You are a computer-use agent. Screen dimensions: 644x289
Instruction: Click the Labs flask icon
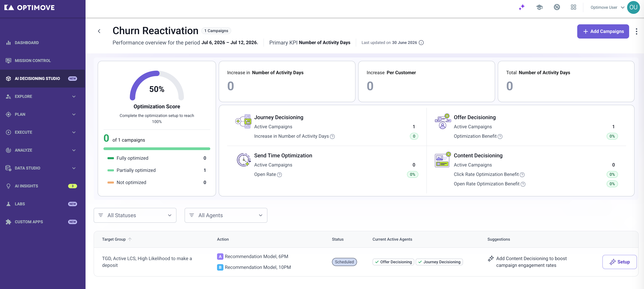click(8, 204)
